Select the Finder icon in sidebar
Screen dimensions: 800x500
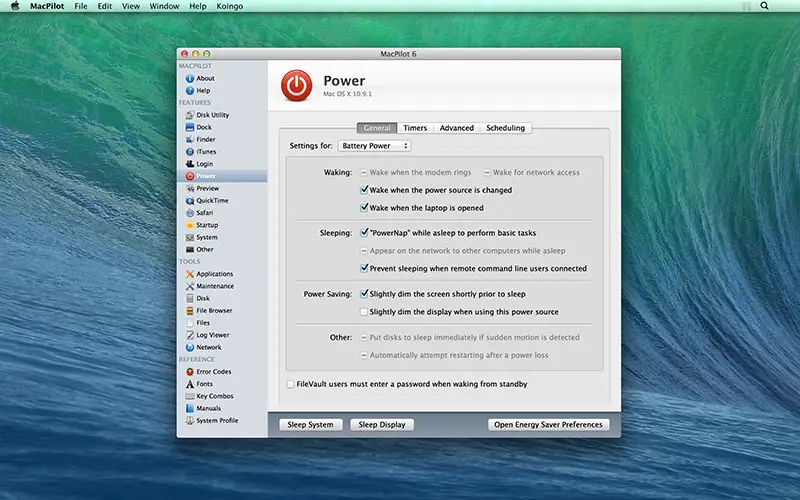(190, 139)
